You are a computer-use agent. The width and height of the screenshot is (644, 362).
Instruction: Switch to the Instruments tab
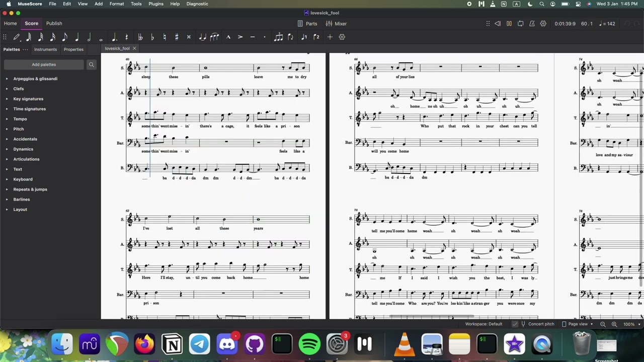[45, 49]
